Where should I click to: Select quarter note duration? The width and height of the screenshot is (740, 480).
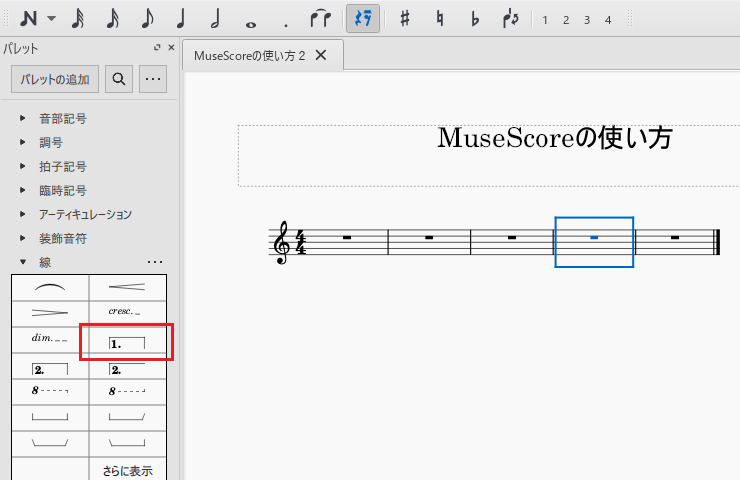coord(181,19)
